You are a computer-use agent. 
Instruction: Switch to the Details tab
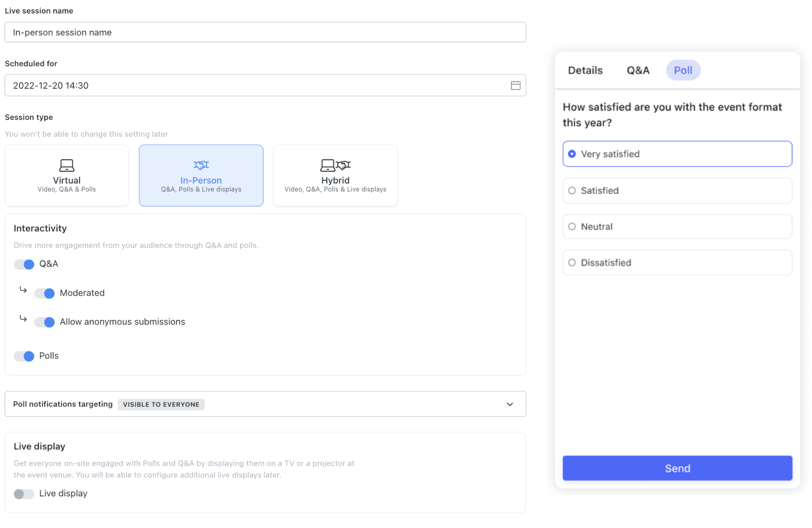click(585, 70)
